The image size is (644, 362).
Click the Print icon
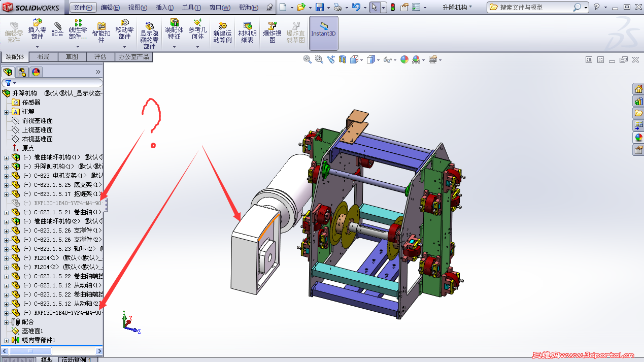coord(338,7)
